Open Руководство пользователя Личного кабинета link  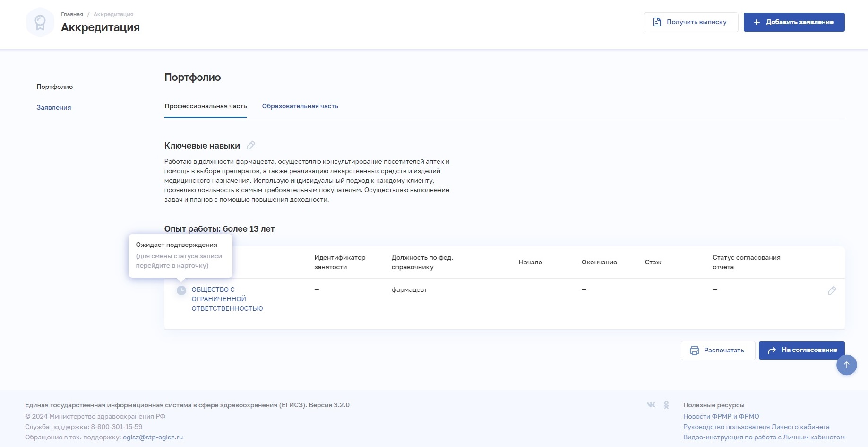tap(756, 427)
